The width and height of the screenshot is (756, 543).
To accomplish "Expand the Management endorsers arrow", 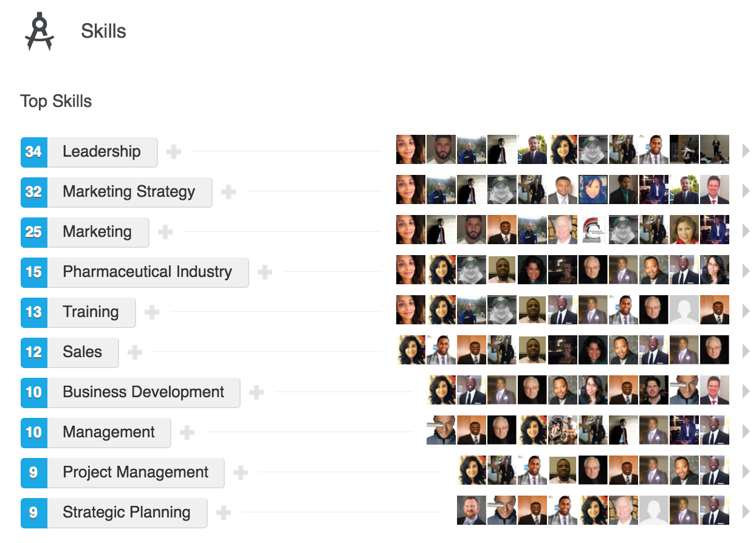I will tap(746, 431).
